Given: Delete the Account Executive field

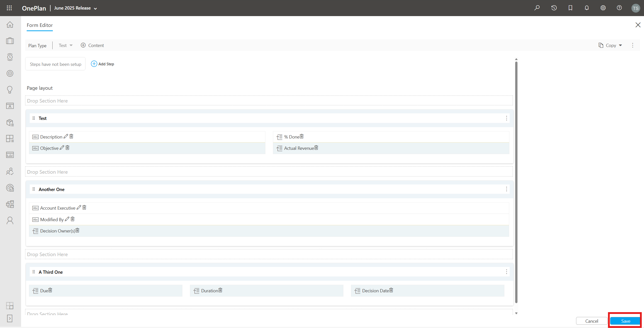Looking at the screenshot, I should pos(84,207).
